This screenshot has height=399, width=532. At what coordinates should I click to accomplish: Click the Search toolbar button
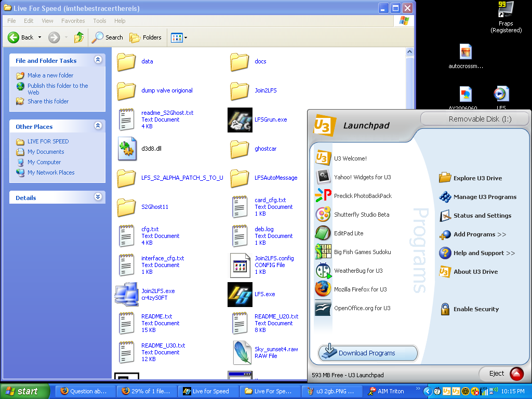point(107,37)
